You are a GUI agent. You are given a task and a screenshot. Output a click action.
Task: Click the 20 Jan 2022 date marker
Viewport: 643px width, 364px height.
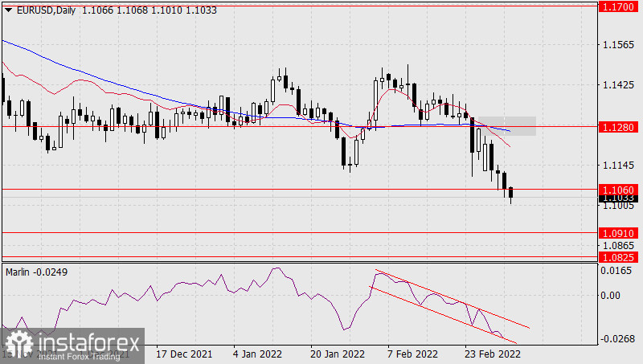click(335, 354)
